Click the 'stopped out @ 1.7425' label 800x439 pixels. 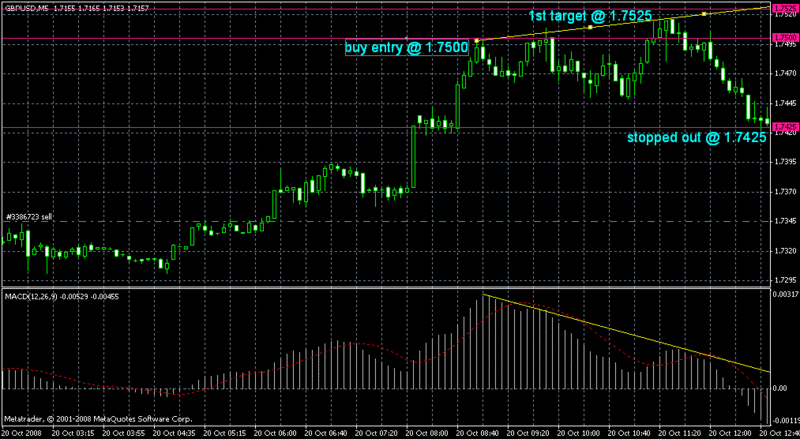[x=697, y=138]
